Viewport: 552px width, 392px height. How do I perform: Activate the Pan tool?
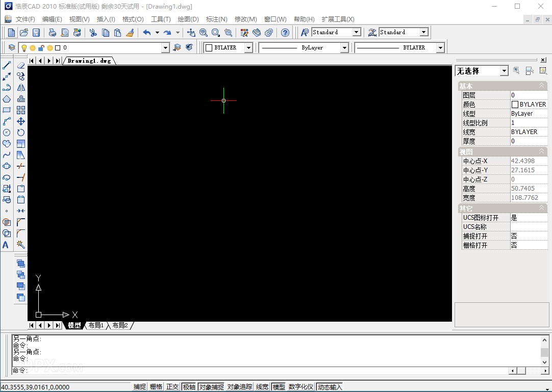click(191, 32)
